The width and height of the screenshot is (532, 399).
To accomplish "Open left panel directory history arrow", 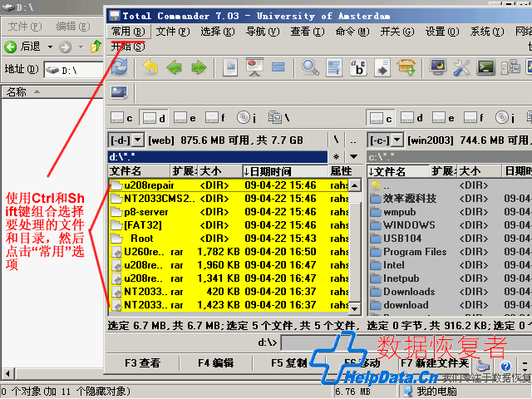I will [353, 157].
